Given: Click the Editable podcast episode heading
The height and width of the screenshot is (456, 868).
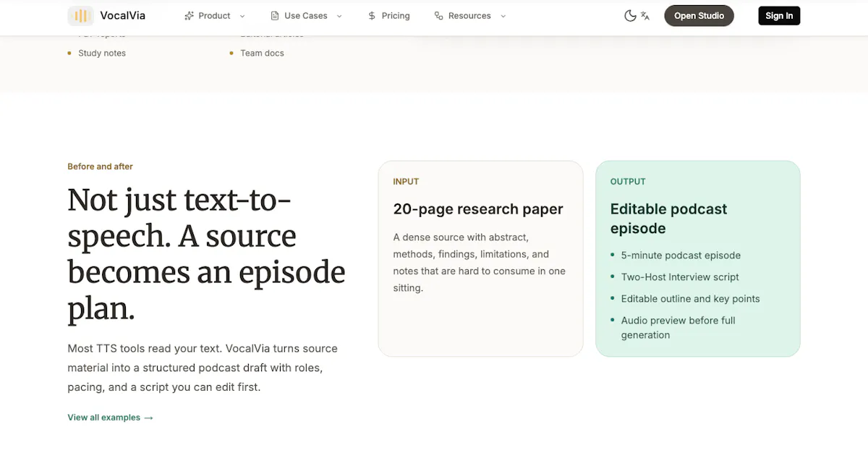Looking at the screenshot, I should (x=668, y=219).
